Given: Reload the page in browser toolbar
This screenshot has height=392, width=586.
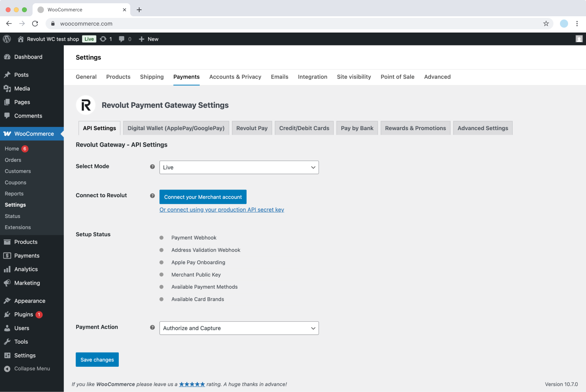Looking at the screenshot, I should coord(35,24).
